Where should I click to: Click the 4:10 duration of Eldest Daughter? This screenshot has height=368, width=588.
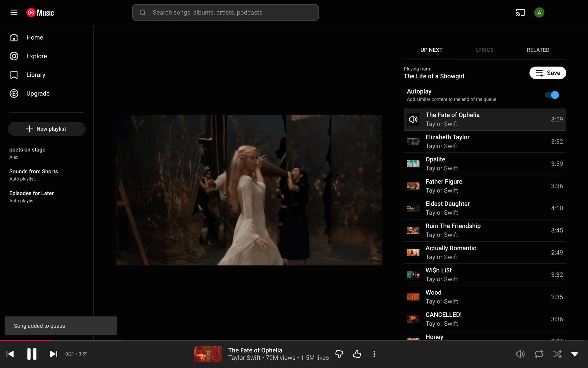557,208
